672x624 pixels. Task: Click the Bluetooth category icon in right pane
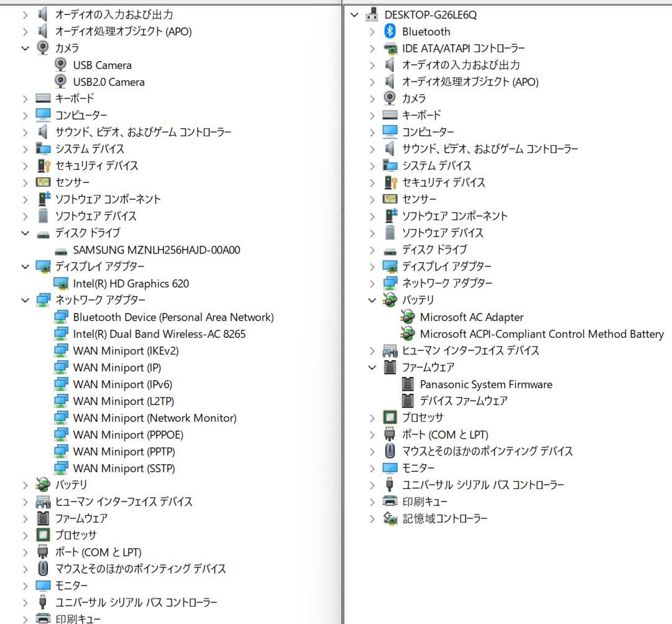pos(390,31)
